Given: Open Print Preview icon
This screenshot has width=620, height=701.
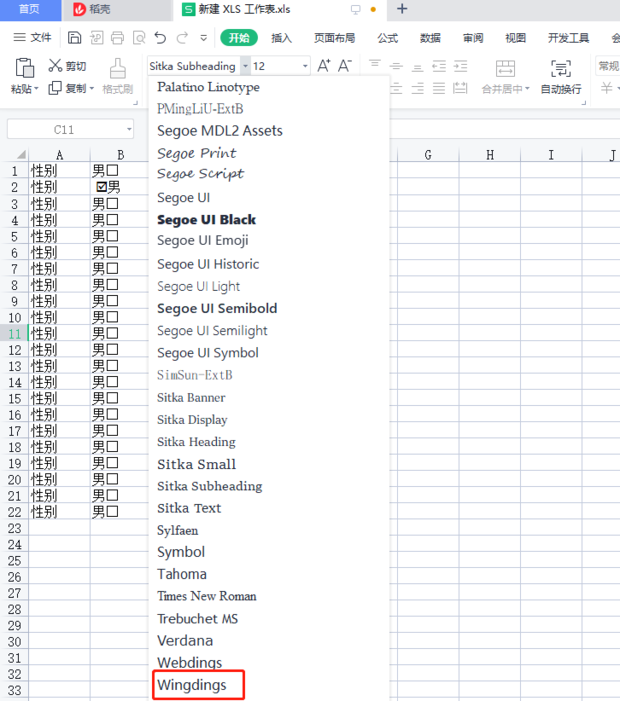Looking at the screenshot, I should coord(139,38).
